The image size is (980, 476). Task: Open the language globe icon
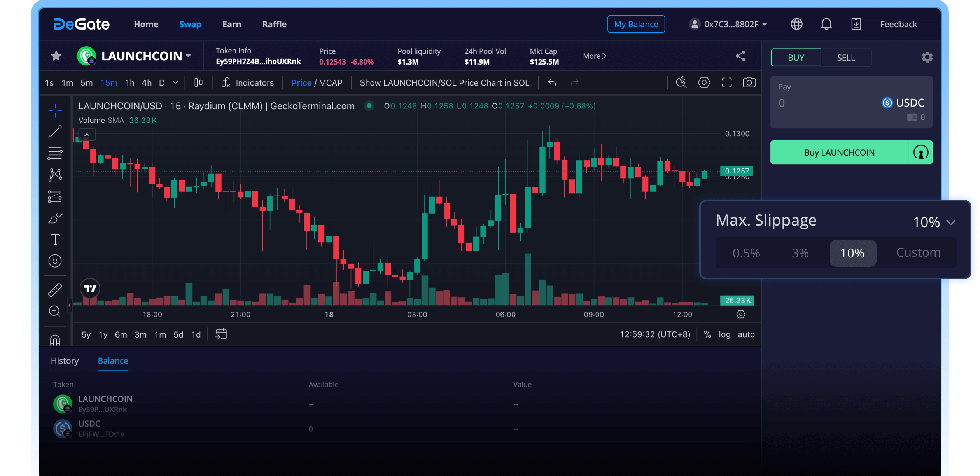pyautogui.click(x=796, y=24)
